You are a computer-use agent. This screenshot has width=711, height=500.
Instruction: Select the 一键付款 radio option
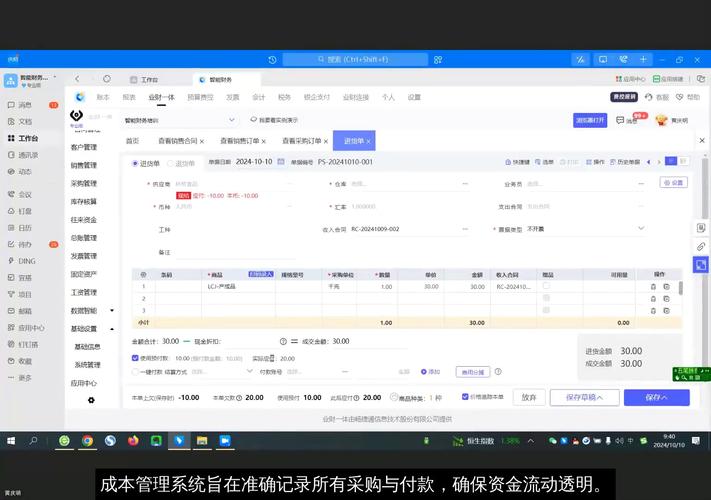click(x=135, y=372)
